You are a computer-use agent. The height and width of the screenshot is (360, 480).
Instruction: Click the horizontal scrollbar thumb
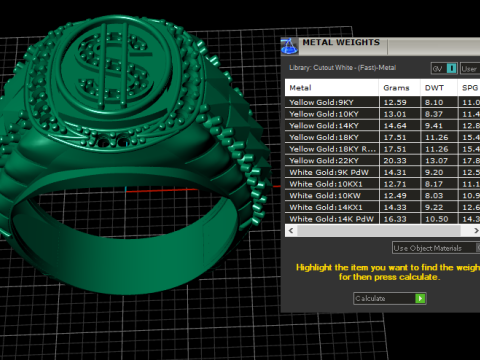tap(379, 230)
